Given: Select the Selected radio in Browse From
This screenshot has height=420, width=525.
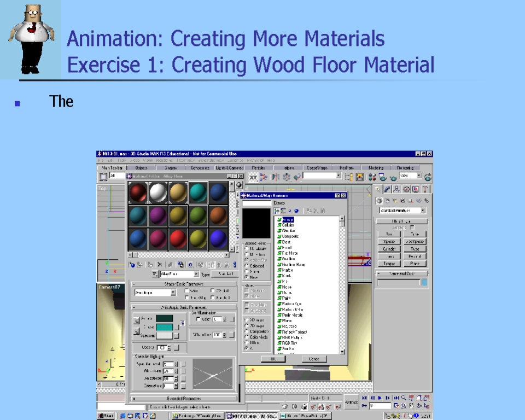Looking at the screenshot, I should click(x=247, y=266).
